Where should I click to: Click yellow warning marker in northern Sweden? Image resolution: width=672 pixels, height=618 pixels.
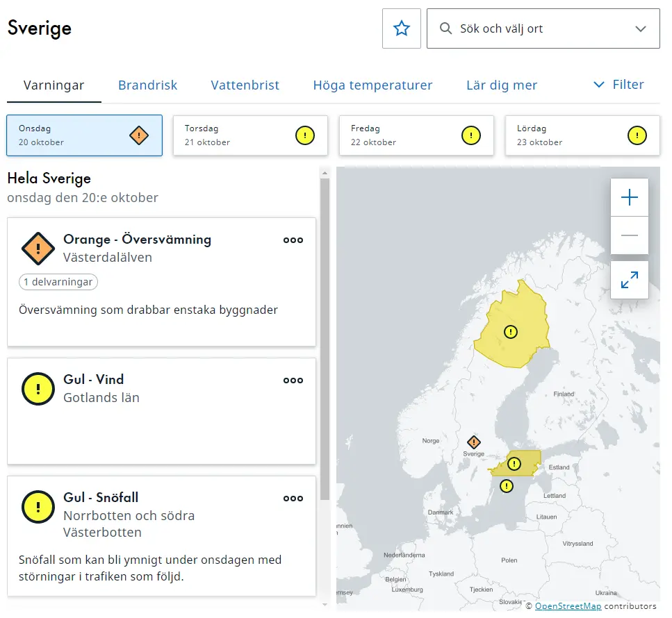click(511, 332)
